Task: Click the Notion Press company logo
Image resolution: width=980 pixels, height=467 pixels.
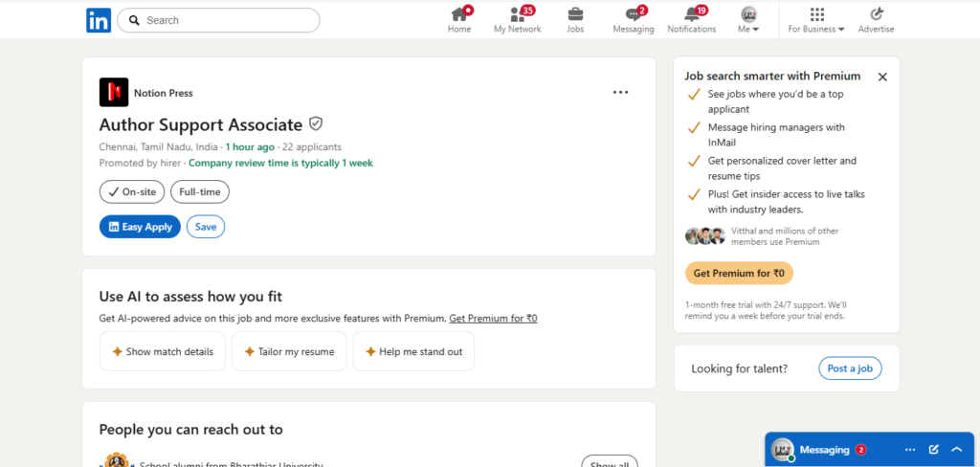Action: pos(114,93)
